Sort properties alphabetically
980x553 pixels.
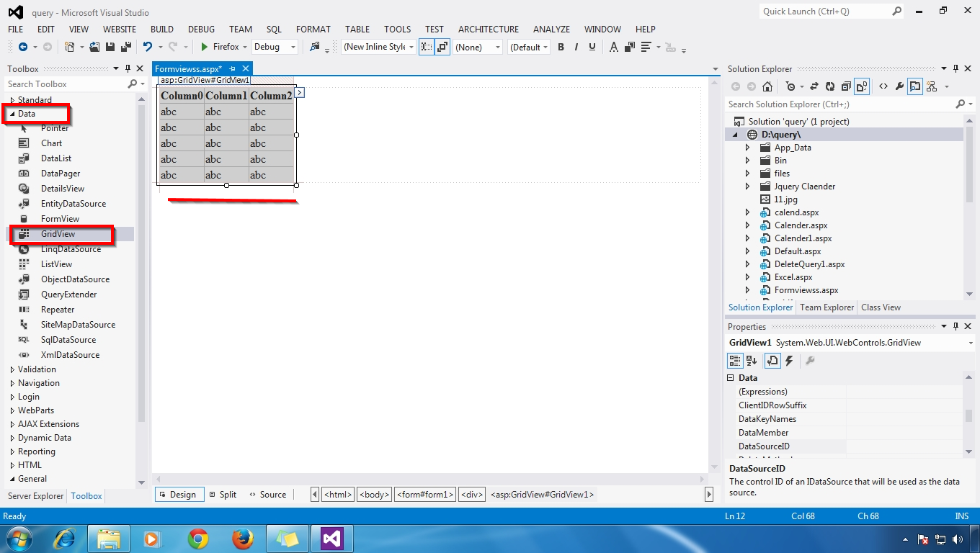point(752,361)
